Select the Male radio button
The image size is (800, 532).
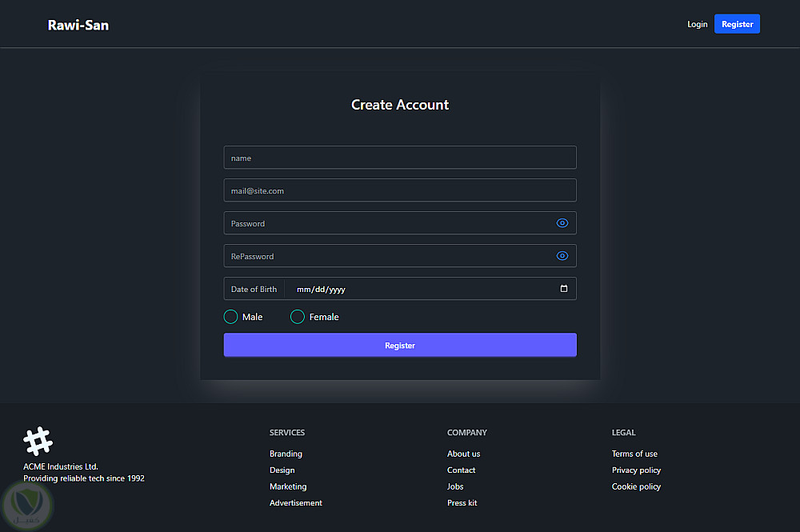(230, 317)
